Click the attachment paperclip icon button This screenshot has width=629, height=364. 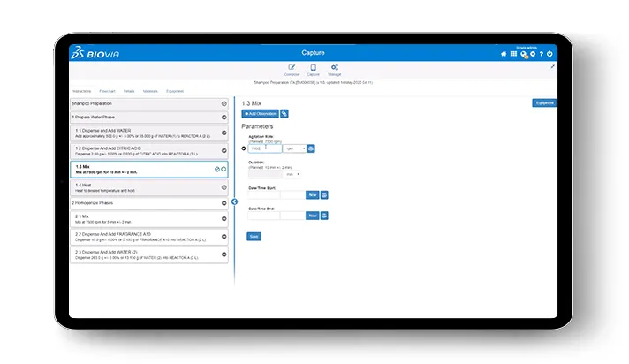[x=284, y=114]
